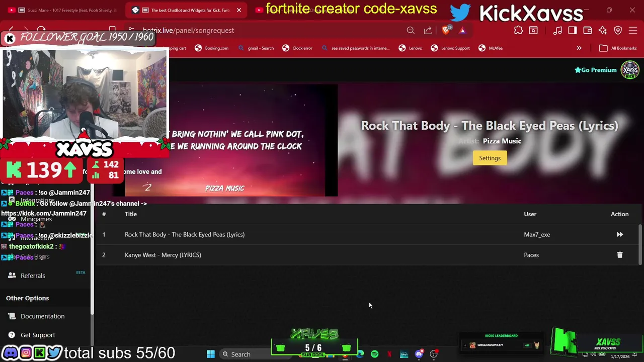Open Get Support in the sidebar
The image size is (644, 362).
click(38, 335)
